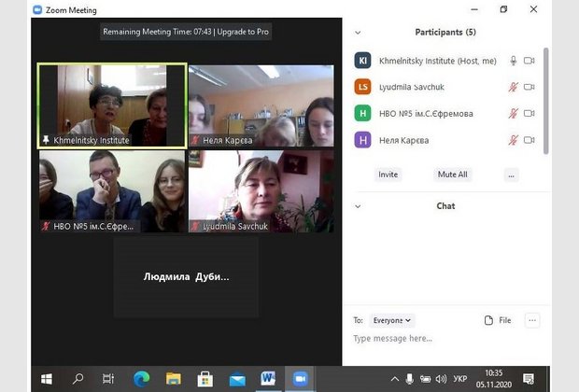Select the pinned Khmelnitsky Institute video tile
This screenshot has height=392, width=579.
pyautogui.click(x=112, y=106)
